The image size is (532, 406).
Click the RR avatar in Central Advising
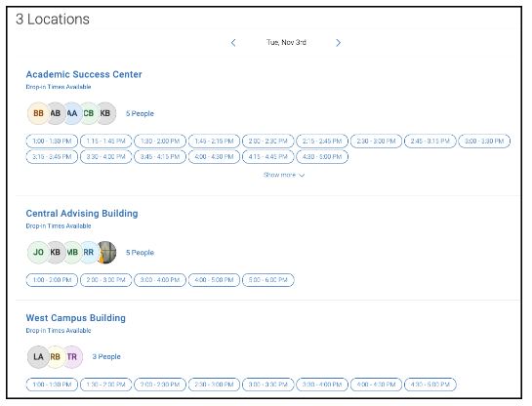coord(89,252)
